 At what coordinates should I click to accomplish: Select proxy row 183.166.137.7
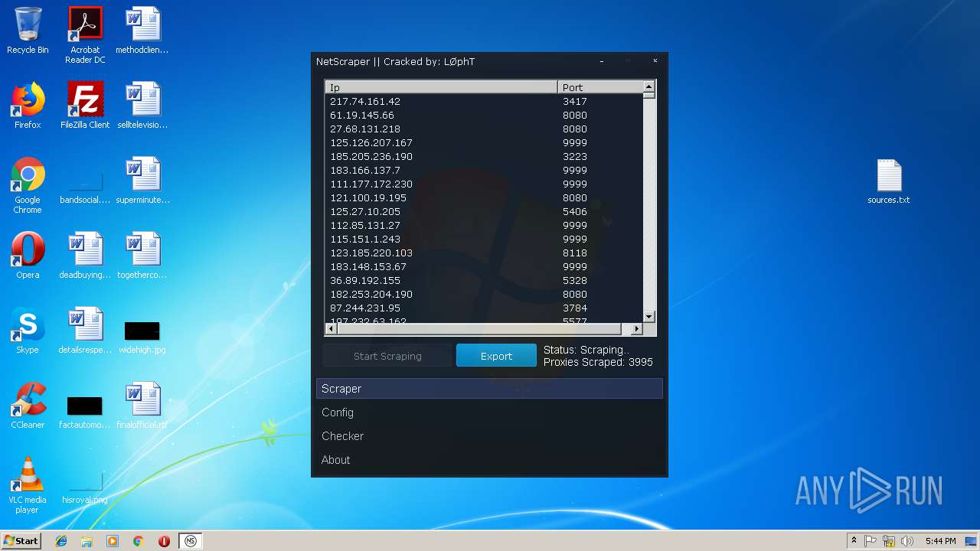(x=484, y=170)
